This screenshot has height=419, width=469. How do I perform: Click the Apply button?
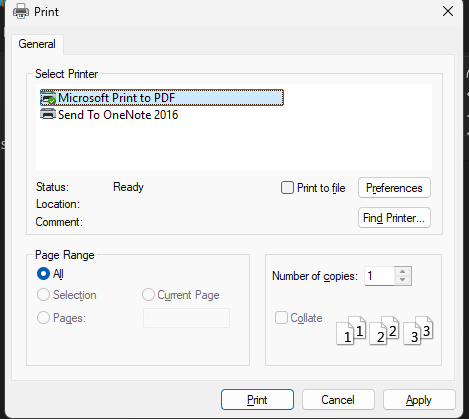419,400
